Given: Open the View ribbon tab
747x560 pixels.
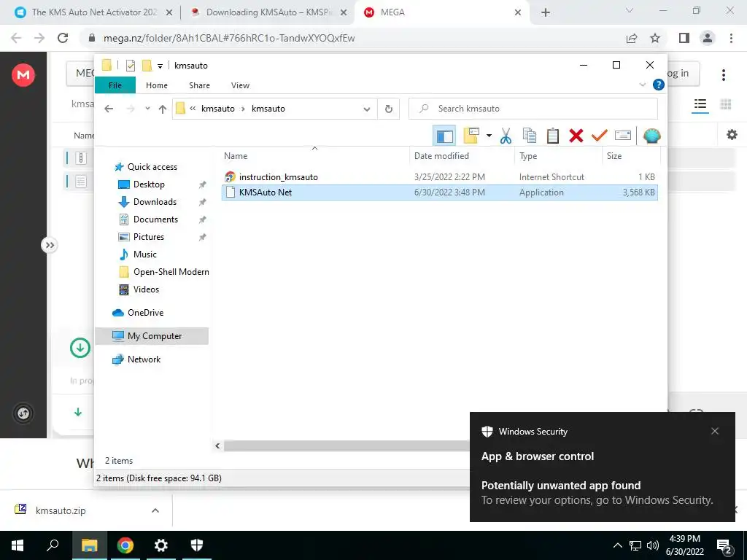Looking at the screenshot, I should (240, 85).
